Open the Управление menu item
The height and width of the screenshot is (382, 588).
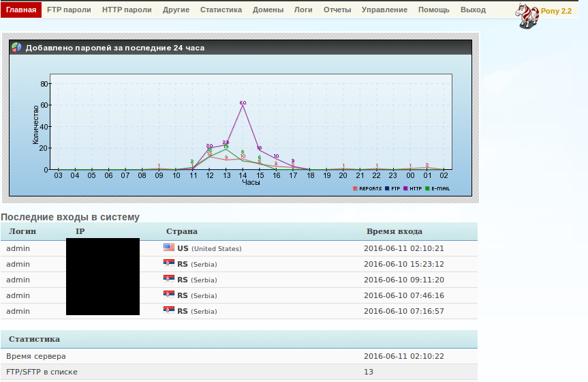384,10
